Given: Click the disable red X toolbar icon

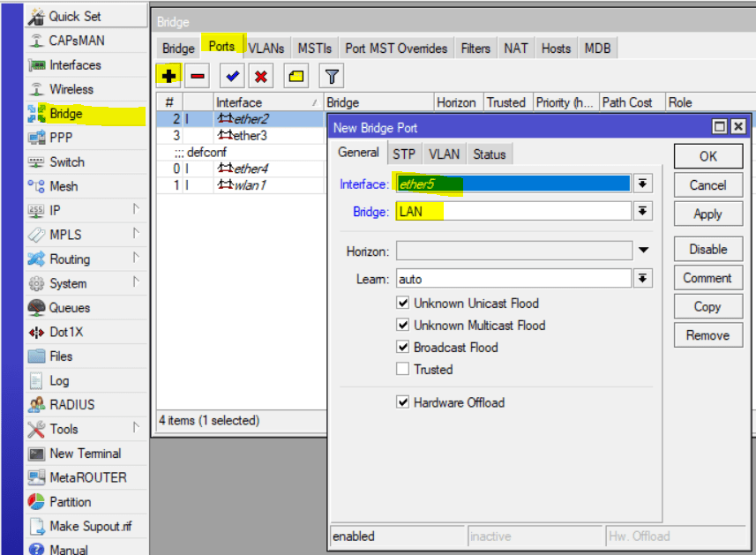Looking at the screenshot, I should (x=261, y=76).
